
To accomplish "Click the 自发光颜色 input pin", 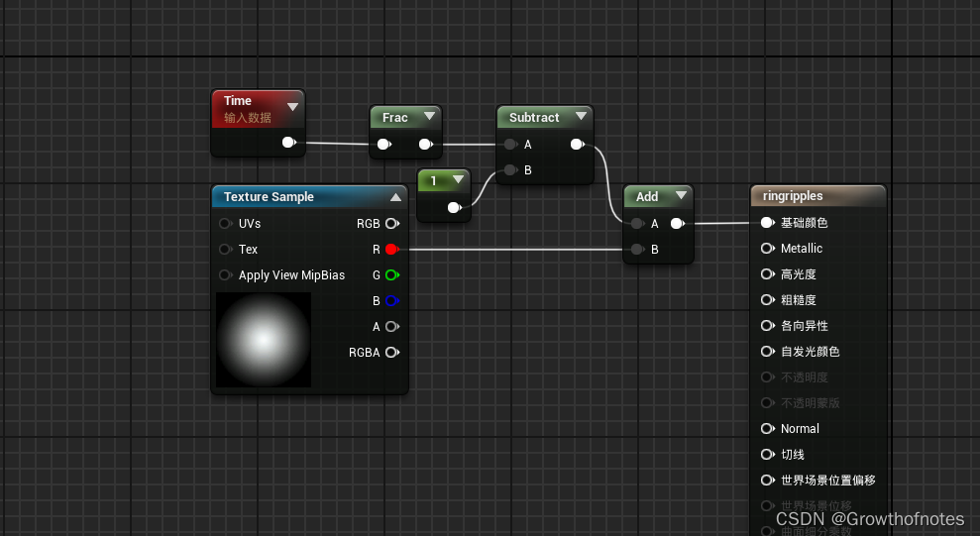I will point(768,351).
